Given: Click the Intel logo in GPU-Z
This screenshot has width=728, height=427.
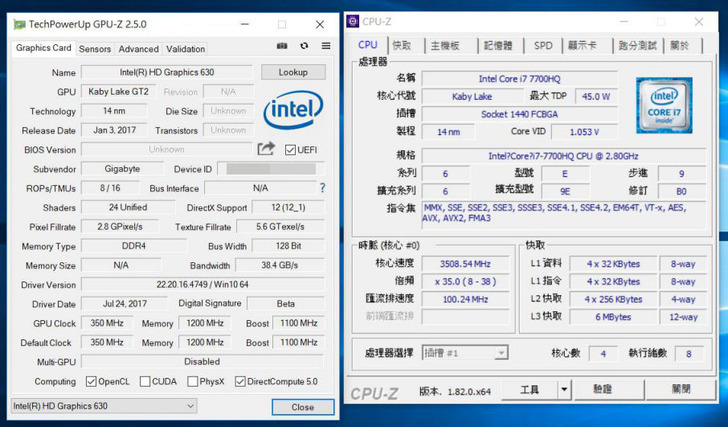Looking at the screenshot, I should coord(293,110).
